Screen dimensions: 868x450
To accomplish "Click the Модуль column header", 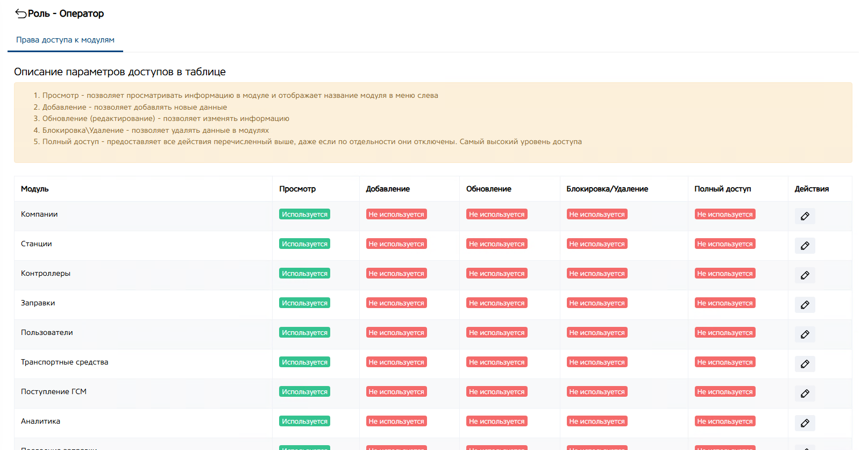I will (x=35, y=189).
